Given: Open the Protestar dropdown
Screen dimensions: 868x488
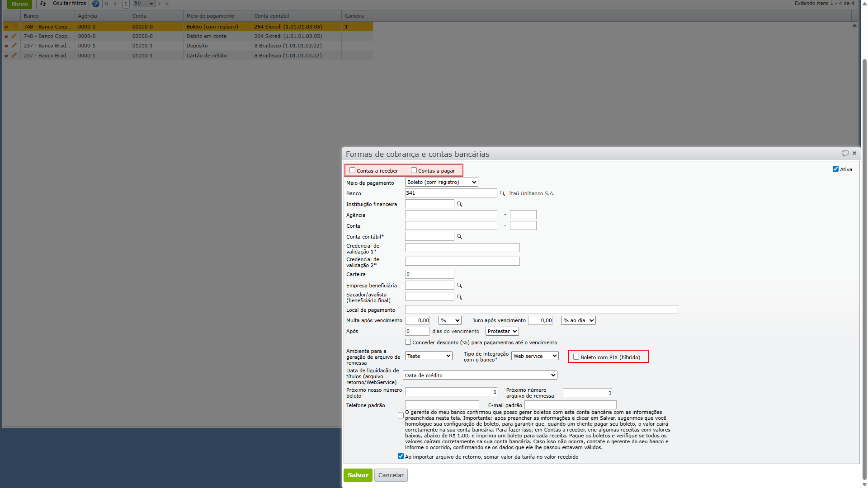Looking at the screenshot, I should point(502,331).
